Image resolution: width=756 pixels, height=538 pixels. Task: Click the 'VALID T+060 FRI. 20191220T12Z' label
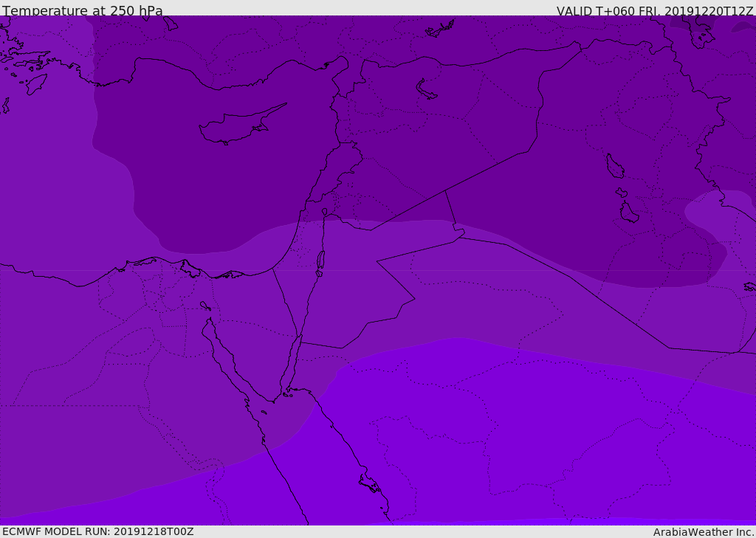(654, 11)
